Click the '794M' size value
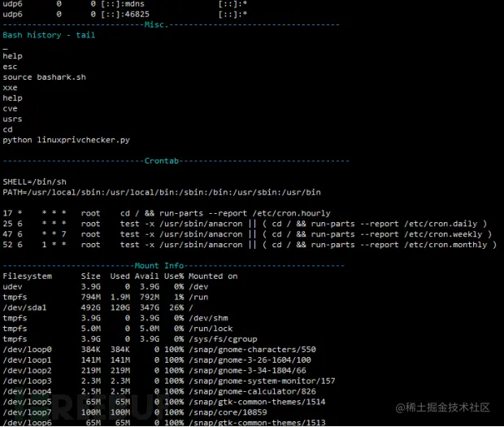The height and width of the screenshot is (427, 504). 91,297
